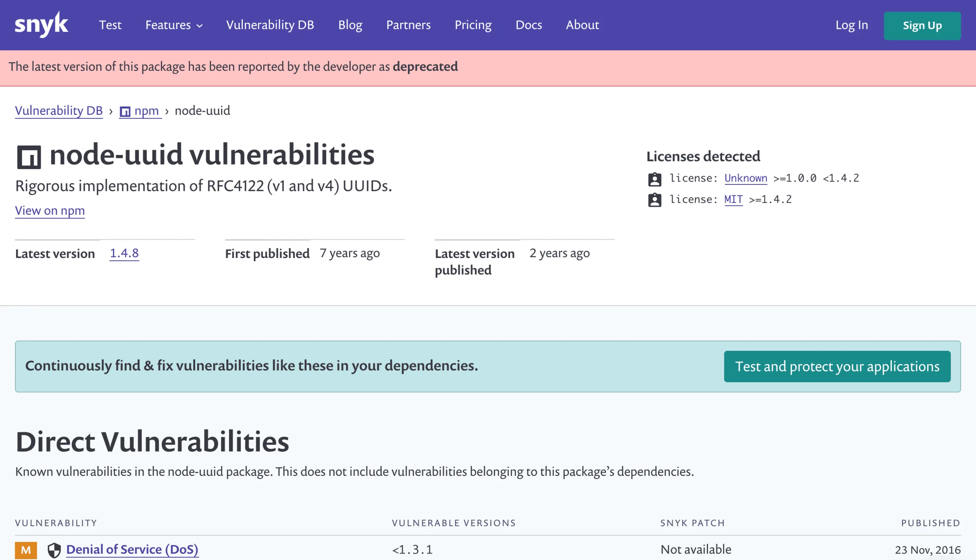The width and height of the screenshot is (976, 560).
Task: Click the shield icon beside Denial of Service
Action: (55, 549)
